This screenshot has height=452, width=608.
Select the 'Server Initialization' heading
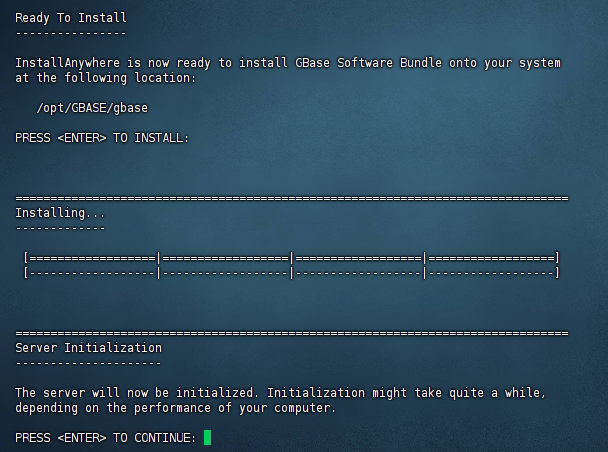[x=88, y=348]
